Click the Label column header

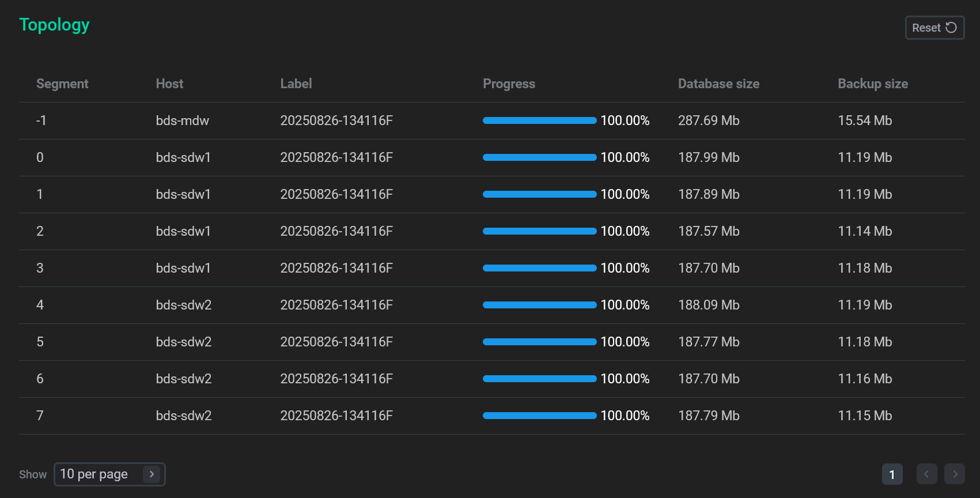[x=296, y=84]
